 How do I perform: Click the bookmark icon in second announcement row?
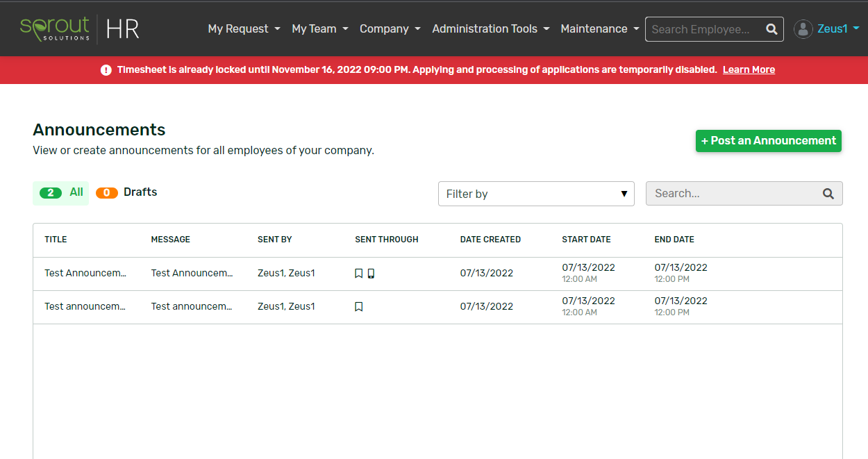[x=358, y=307]
